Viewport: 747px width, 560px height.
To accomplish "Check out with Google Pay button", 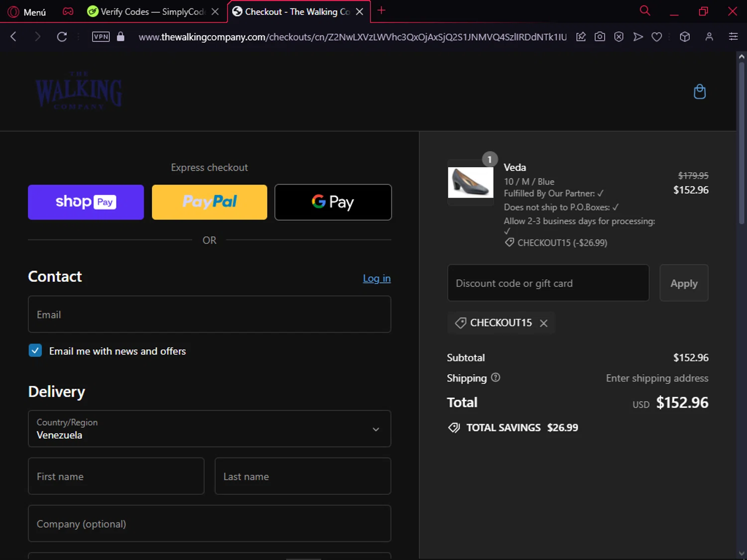I will click(x=333, y=202).
